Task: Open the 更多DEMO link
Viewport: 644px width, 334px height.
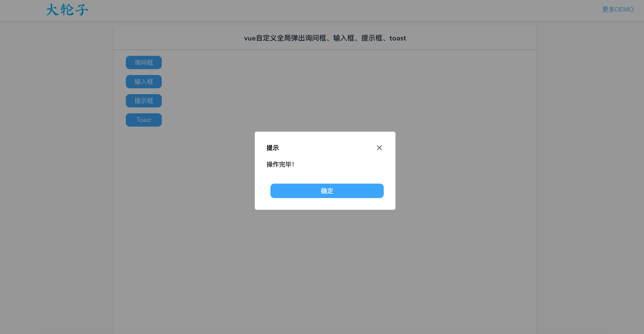Action: tap(618, 10)
